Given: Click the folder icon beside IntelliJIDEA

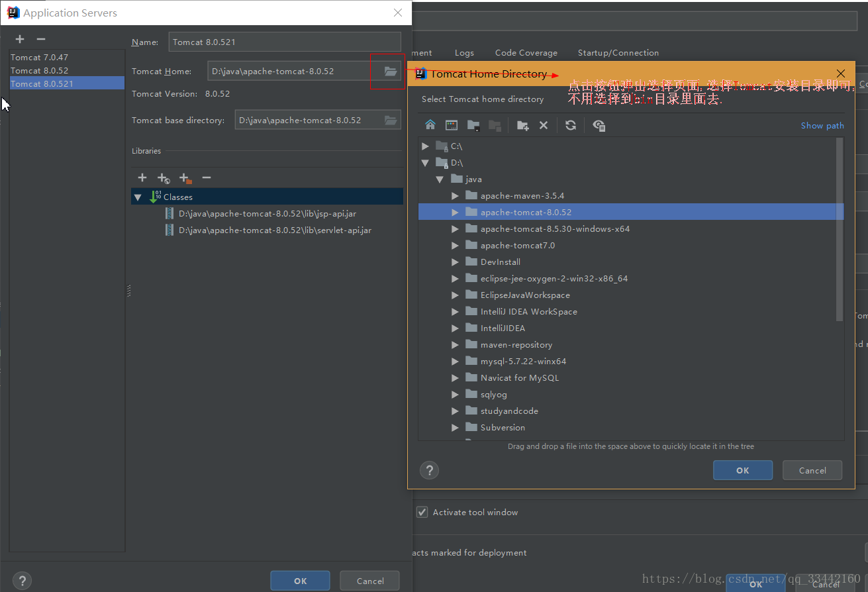Looking at the screenshot, I should [x=471, y=328].
